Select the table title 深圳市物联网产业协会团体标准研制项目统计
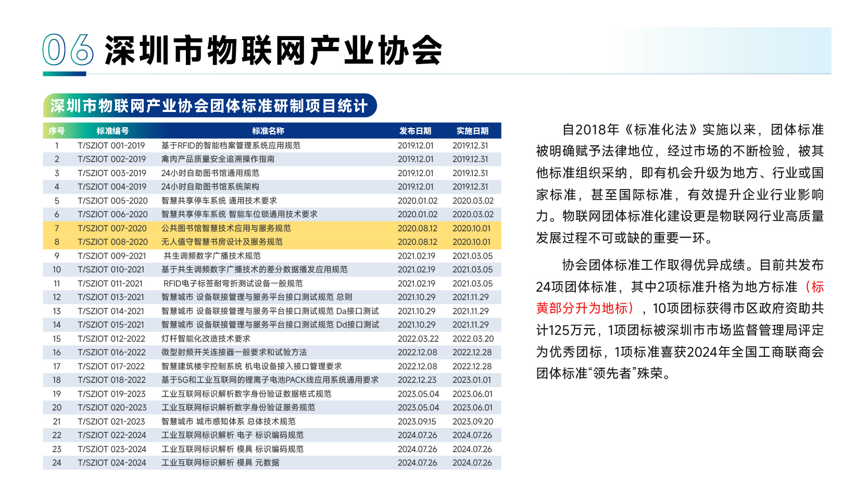868x488 pixels. [209, 106]
